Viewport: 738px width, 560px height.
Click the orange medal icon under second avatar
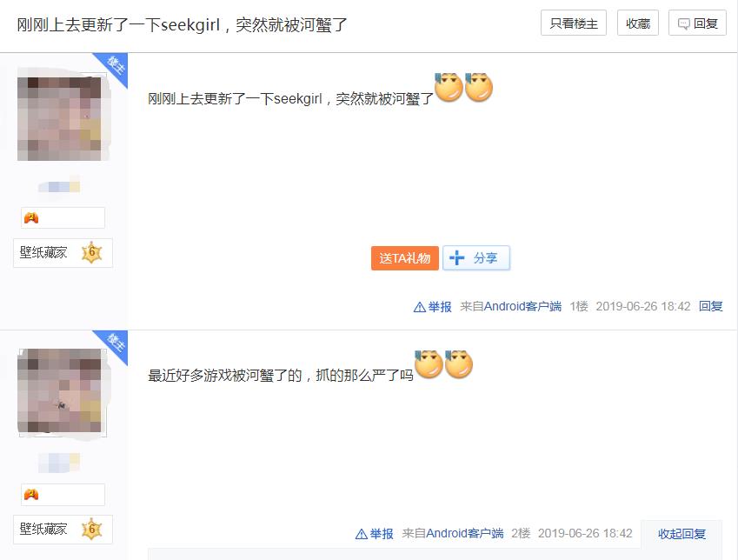31,495
